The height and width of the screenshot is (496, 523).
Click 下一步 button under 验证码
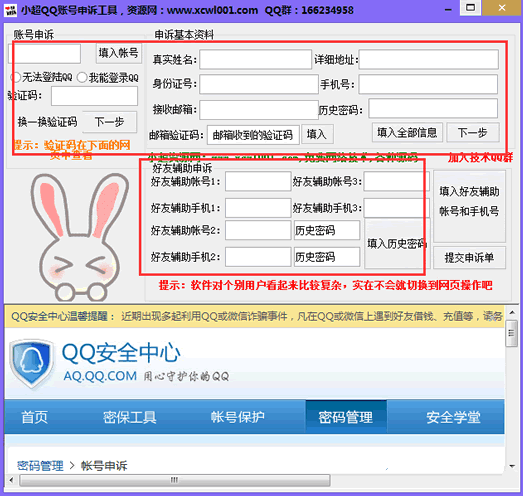pos(109,122)
